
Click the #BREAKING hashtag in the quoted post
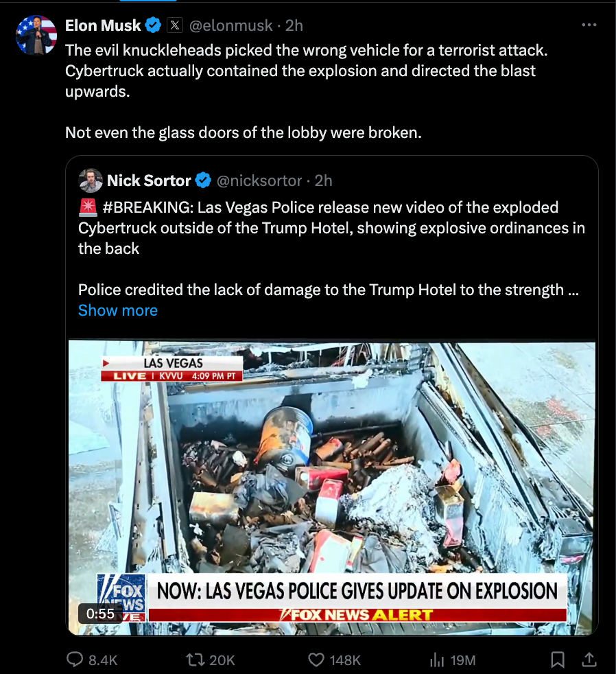147,207
